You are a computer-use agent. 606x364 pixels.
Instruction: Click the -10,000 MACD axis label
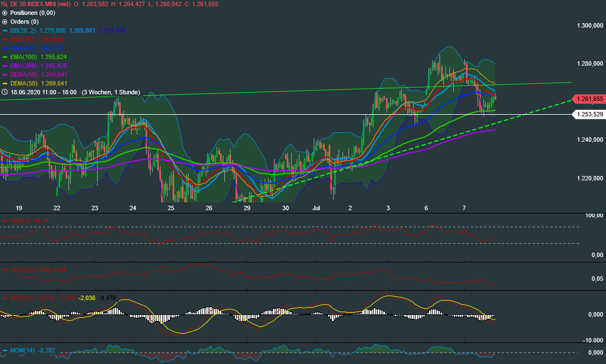pos(593,340)
